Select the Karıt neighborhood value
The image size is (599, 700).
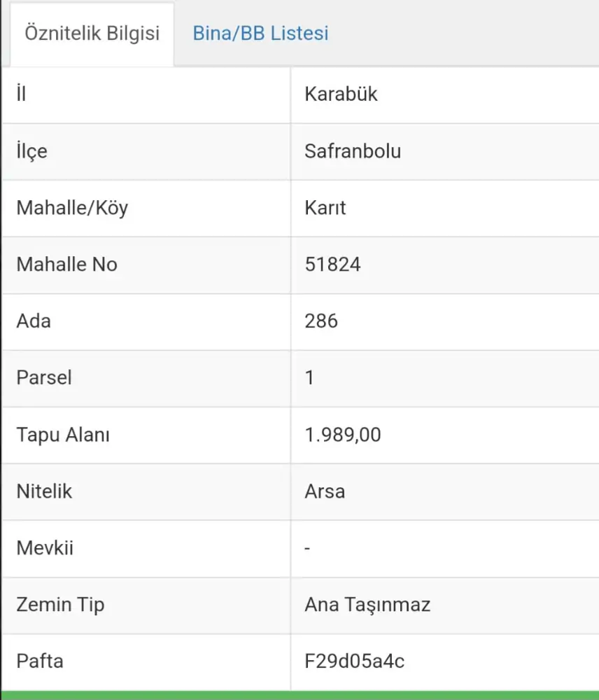[325, 208]
